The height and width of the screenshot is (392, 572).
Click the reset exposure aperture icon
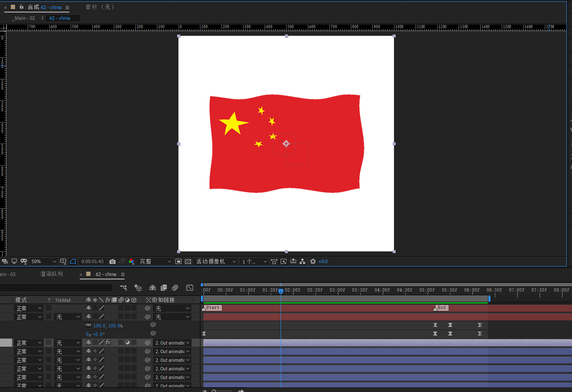click(x=313, y=261)
